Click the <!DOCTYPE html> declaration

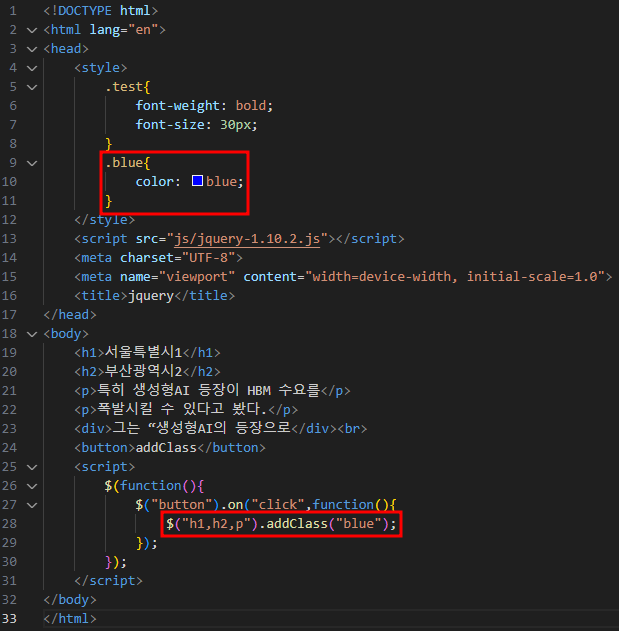pyautogui.click(x=101, y=11)
